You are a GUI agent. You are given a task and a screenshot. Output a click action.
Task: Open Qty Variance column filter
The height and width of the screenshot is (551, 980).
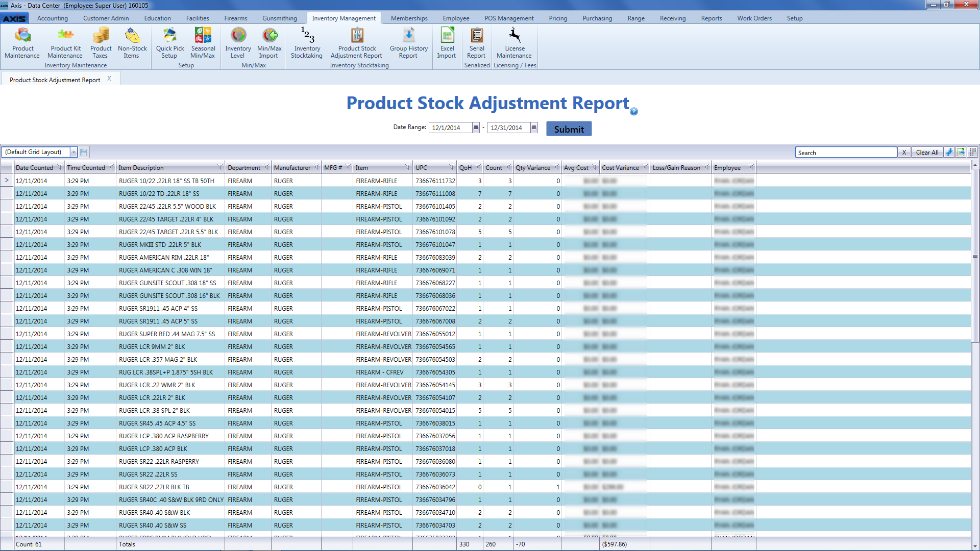pyautogui.click(x=556, y=167)
